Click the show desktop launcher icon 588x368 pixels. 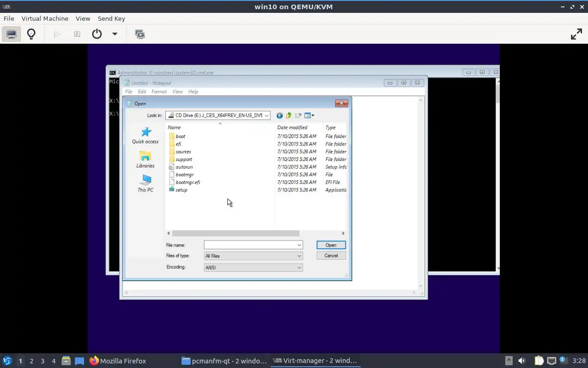(79, 361)
